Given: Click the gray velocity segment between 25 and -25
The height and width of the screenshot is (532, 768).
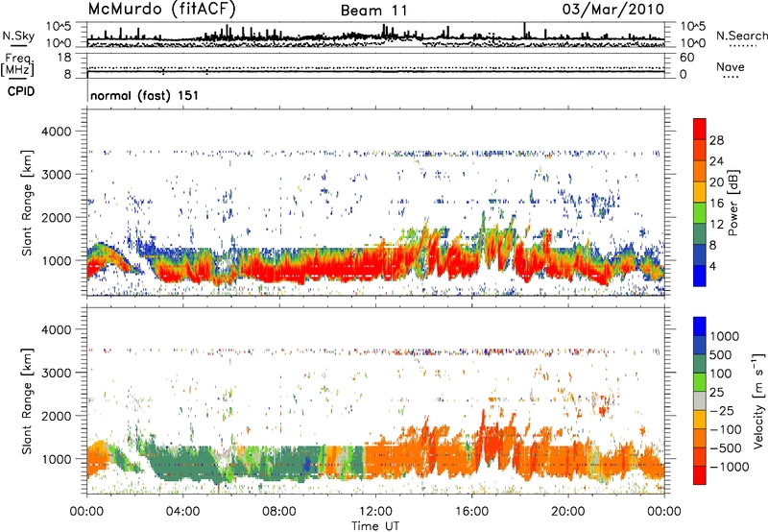Looking at the screenshot, I should pos(700,401).
